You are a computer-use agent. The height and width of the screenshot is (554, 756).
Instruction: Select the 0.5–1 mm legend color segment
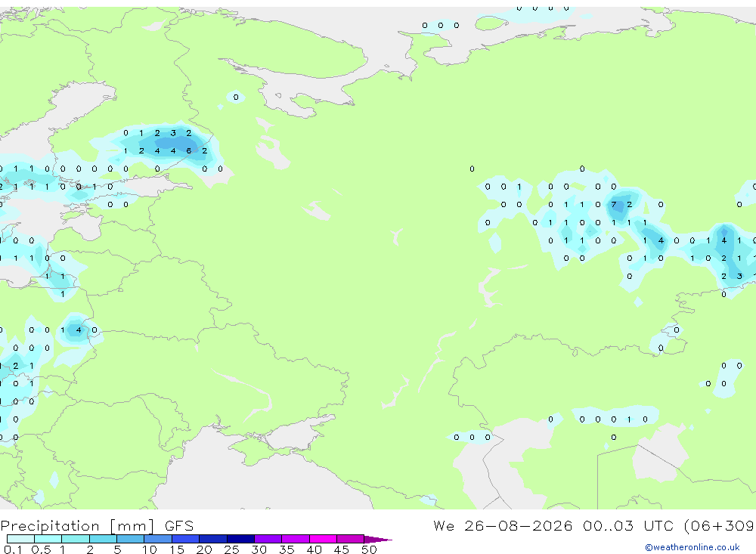coord(48,539)
